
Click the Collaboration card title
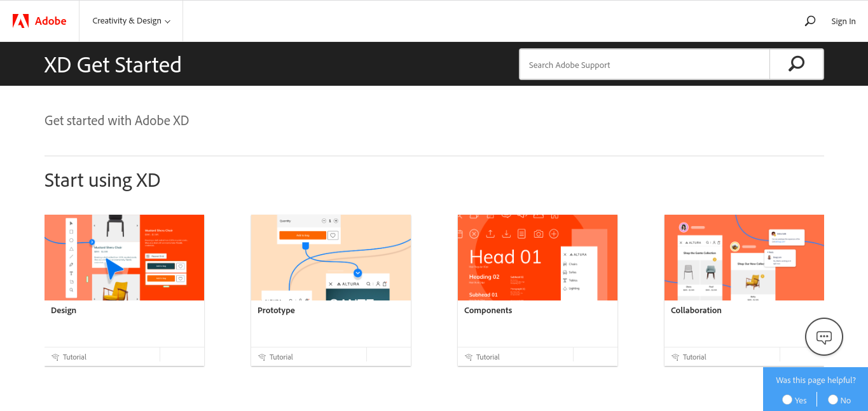pos(696,311)
